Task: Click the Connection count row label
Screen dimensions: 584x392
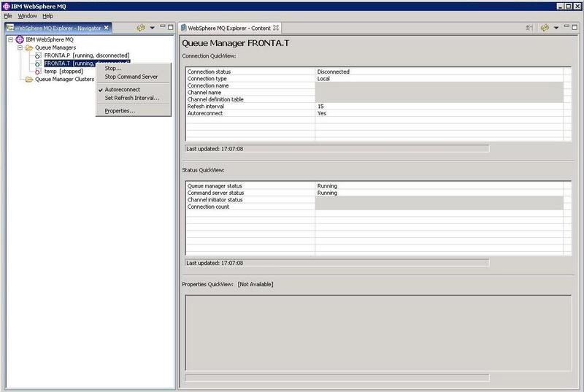Action: coord(208,207)
